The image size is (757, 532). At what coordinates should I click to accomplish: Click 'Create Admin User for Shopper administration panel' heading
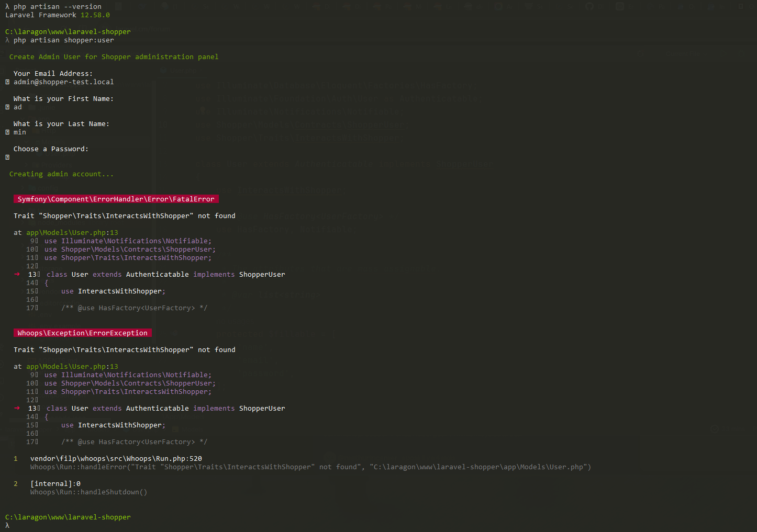[114, 57]
